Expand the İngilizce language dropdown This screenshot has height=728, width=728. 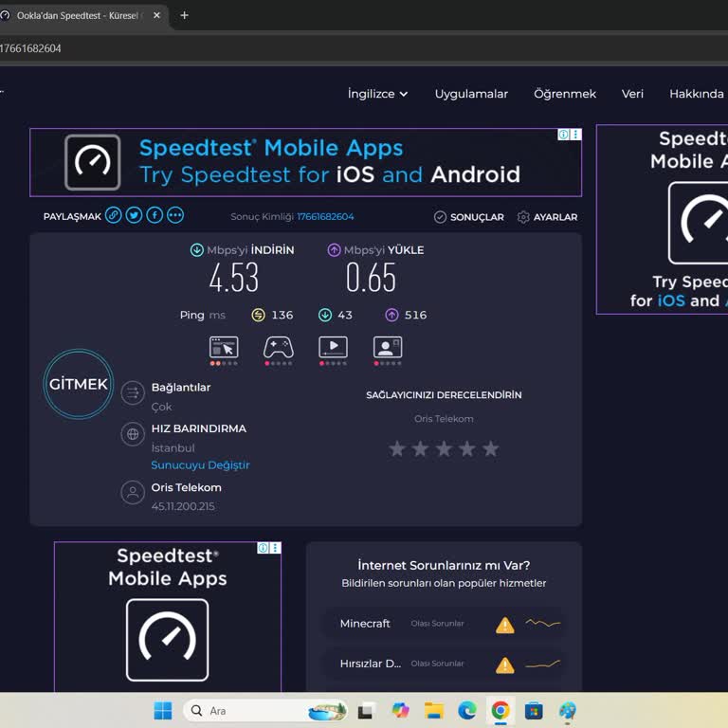(378, 94)
